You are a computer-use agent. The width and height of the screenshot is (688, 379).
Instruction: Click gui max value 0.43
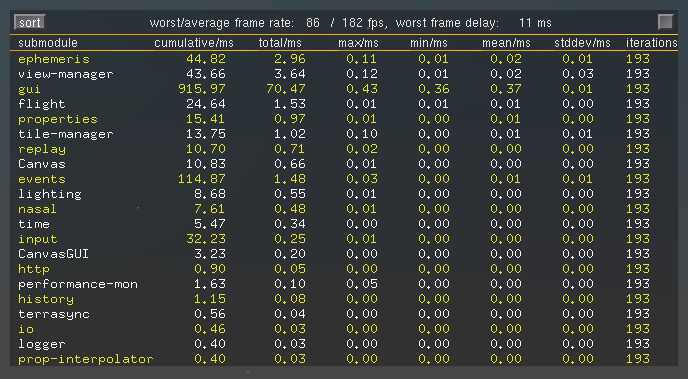(362, 89)
